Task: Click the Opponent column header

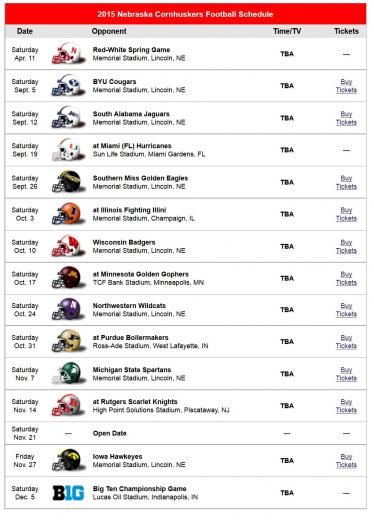Action: pos(109,31)
